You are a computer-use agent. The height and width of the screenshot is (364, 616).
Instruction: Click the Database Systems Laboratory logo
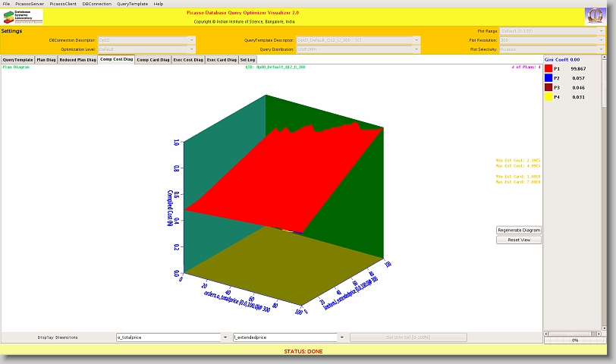pyautogui.click(x=23, y=17)
